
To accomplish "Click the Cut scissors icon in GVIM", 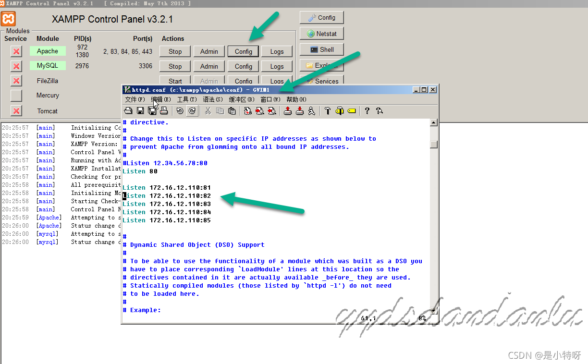I will click(x=208, y=111).
